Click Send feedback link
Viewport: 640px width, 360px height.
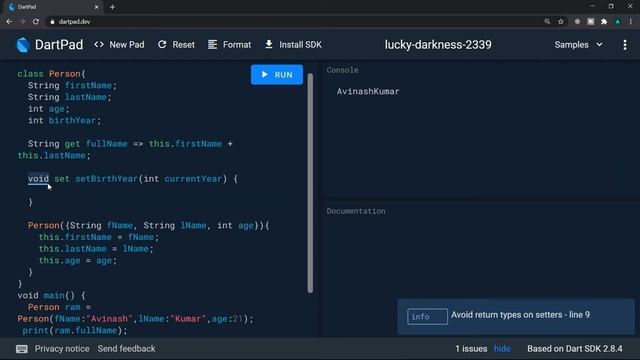click(x=126, y=349)
